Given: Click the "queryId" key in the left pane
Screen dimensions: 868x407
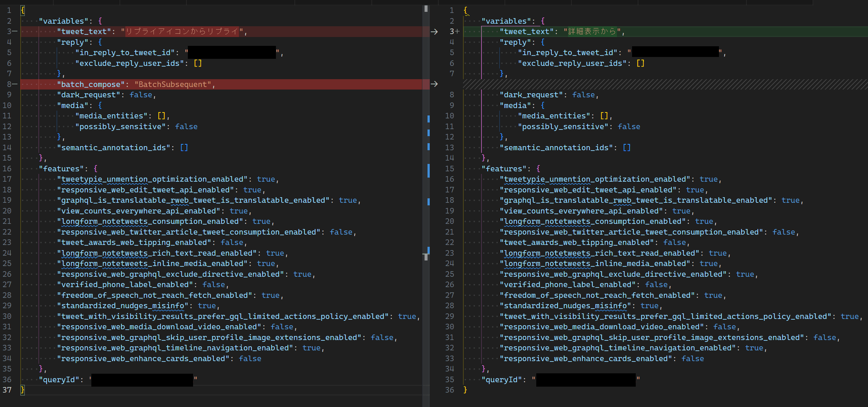Looking at the screenshot, I should [59, 380].
